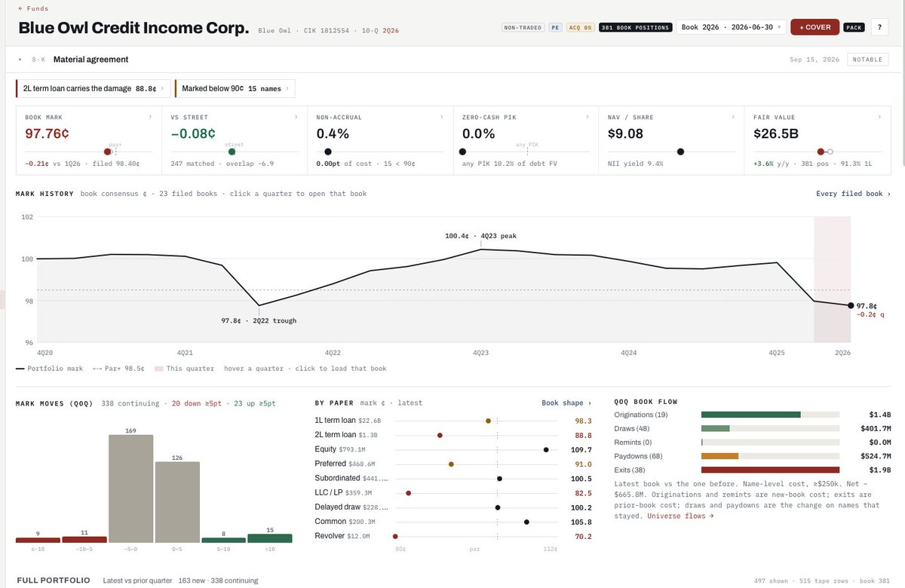Open the Fair Value card arrow

point(879,117)
